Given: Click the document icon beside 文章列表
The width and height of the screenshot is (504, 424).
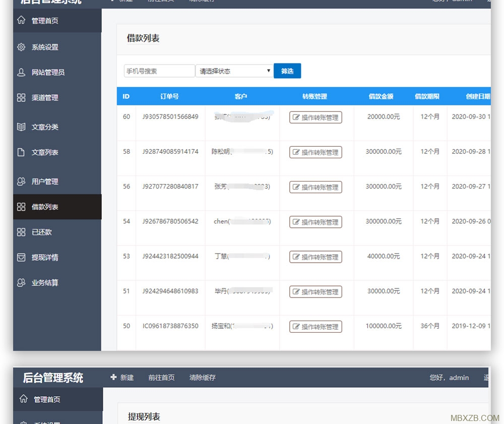Looking at the screenshot, I should coord(21,152).
